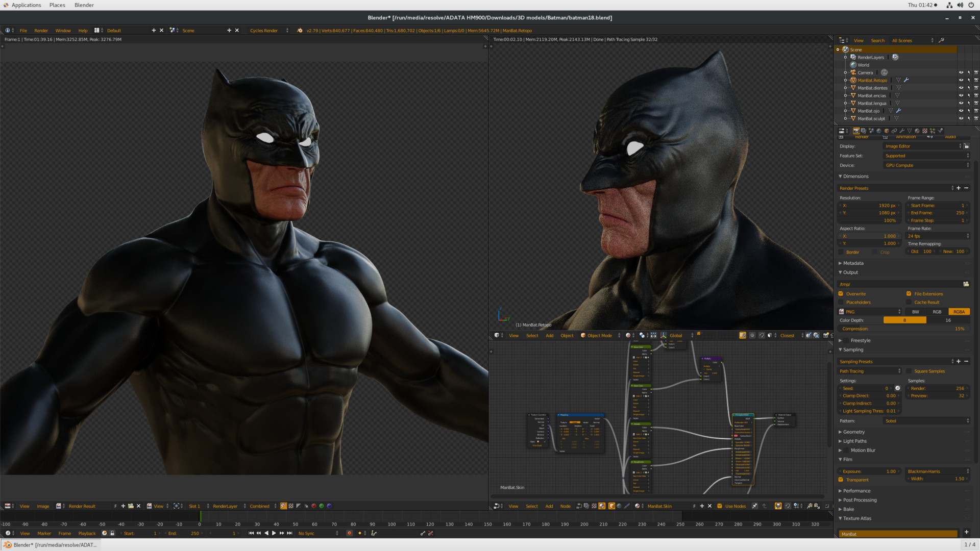Open the Particles tab (sparkles icon)

pyautogui.click(x=933, y=131)
